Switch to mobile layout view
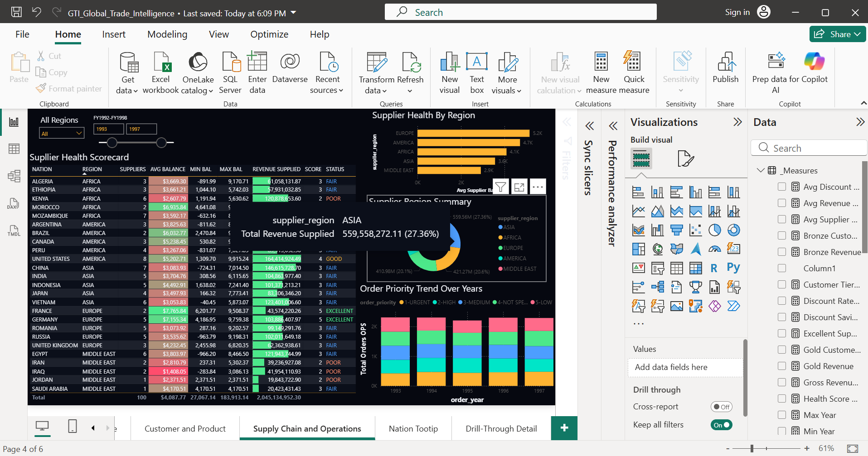Viewport: 868px width, 456px height. (x=73, y=426)
